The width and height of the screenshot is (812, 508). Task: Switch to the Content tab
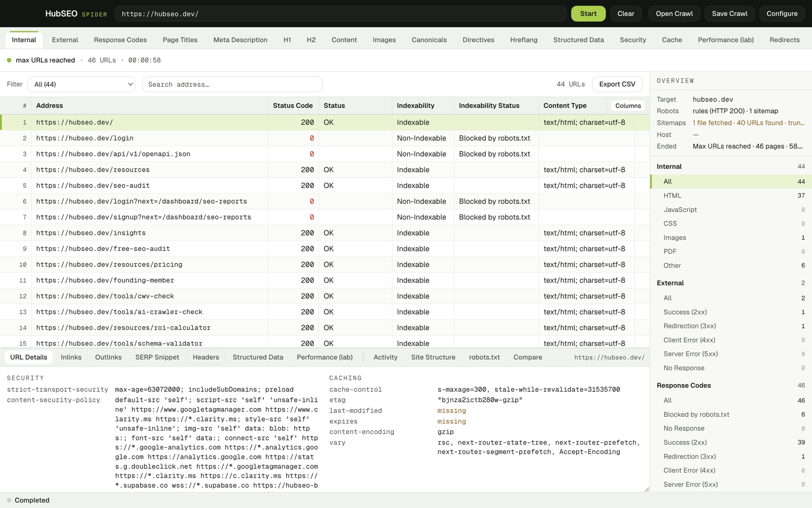point(344,40)
